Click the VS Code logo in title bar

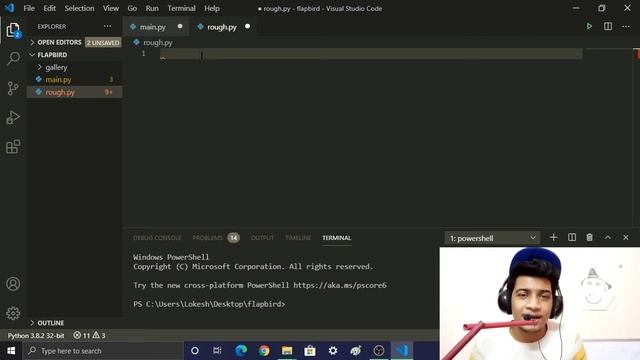[9, 8]
